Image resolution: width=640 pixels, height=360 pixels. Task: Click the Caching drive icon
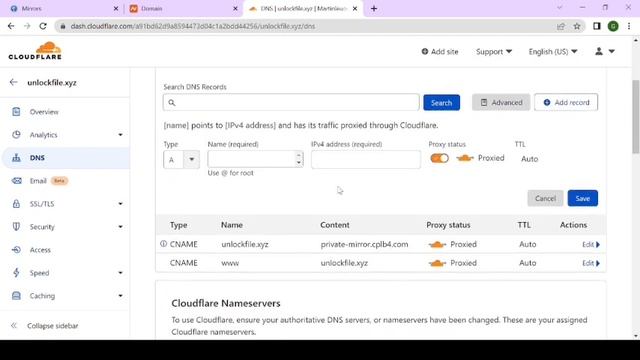click(16, 296)
